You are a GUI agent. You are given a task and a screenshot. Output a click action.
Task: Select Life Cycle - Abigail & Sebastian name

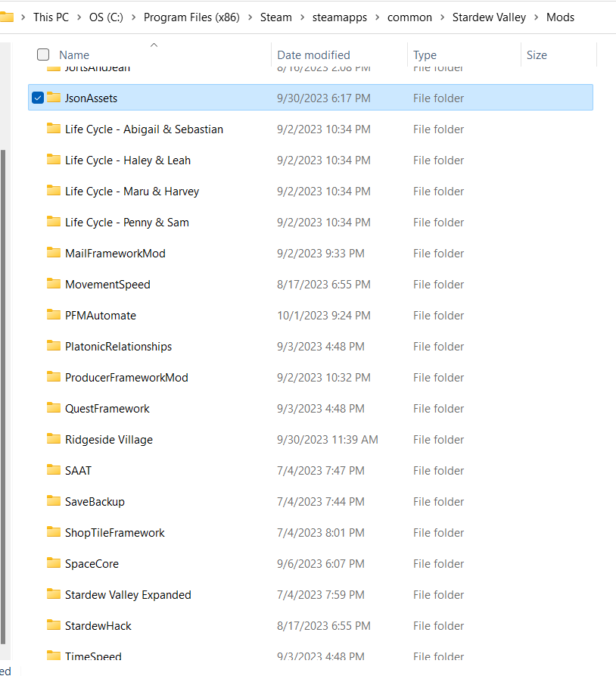pos(144,129)
